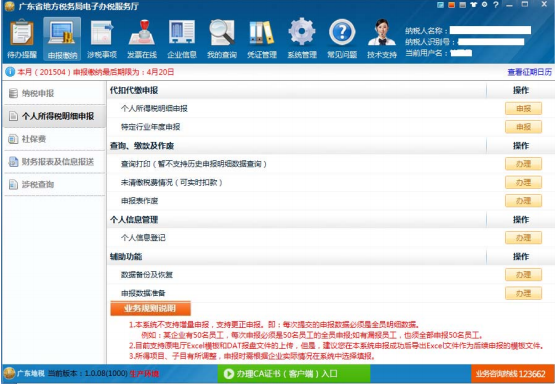Open the 发票在线 stamp icon

[x=142, y=38]
